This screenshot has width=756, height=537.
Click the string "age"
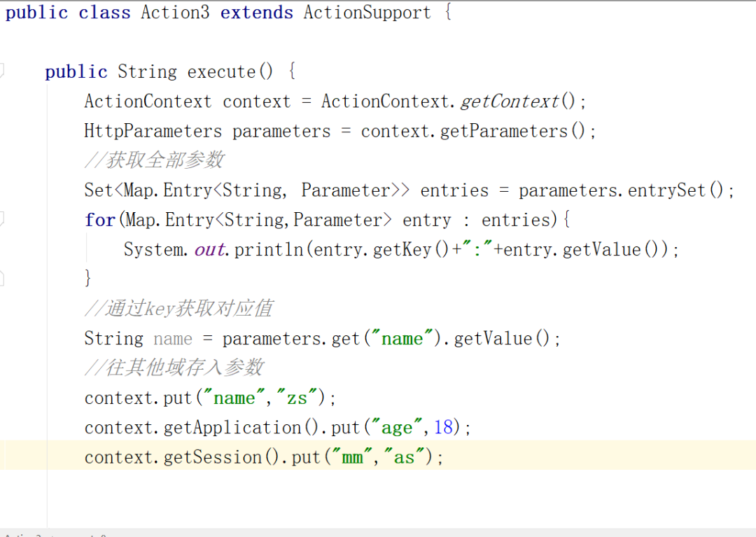coord(397,428)
